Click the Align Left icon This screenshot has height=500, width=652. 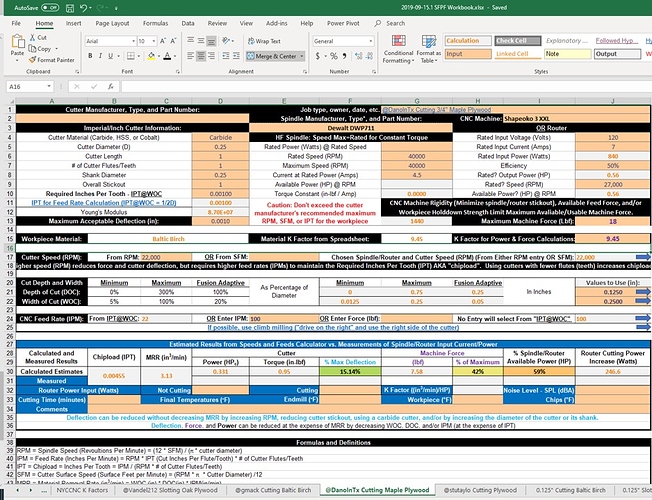(x=191, y=56)
